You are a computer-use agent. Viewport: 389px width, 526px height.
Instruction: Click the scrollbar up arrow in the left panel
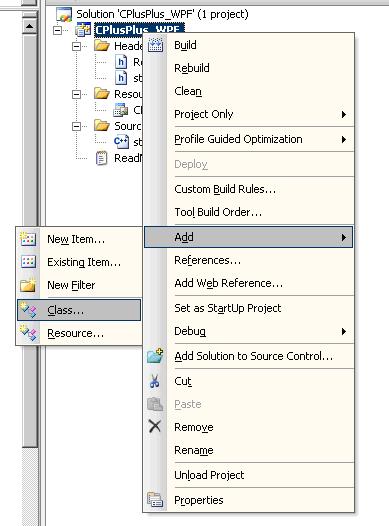coord(30,26)
